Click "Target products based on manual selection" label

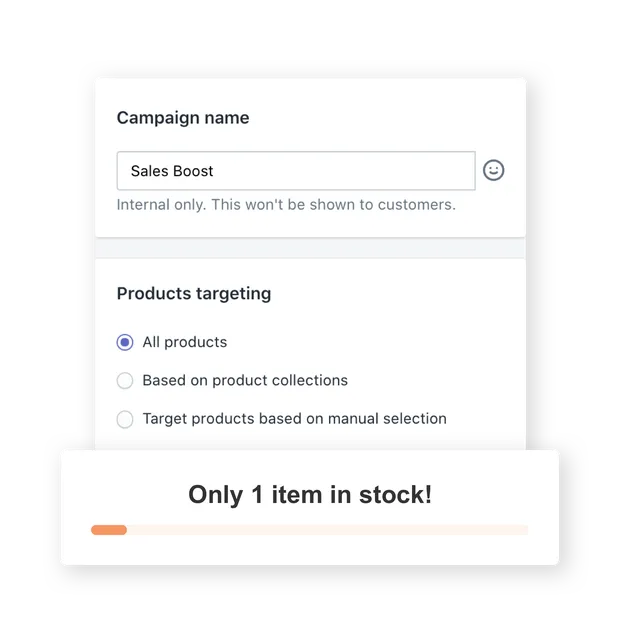[x=295, y=419]
